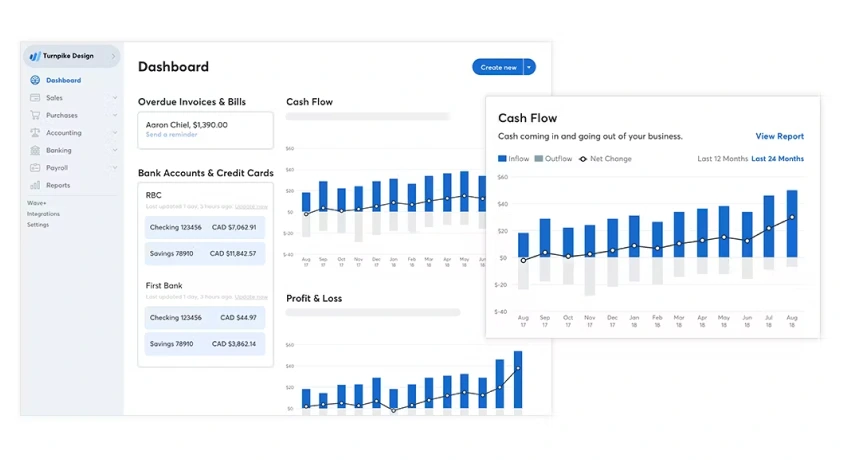
Task: Click the Wave logo beside Turnpike Design
Action: click(35, 56)
